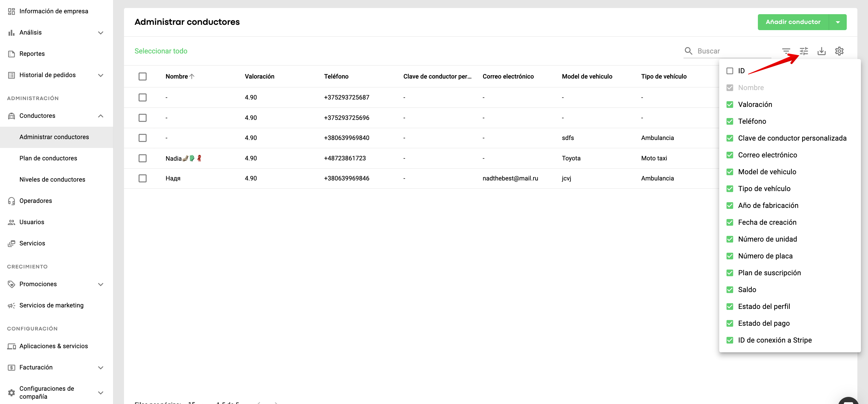Click the Reportes sidebar icon
868x404 pixels.
[x=12, y=54]
